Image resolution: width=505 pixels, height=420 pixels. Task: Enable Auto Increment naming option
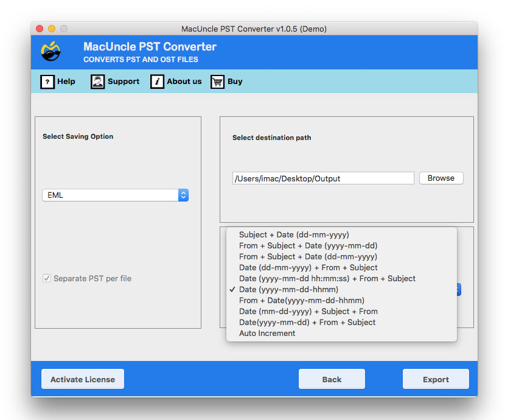pyautogui.click(x=267, y=333)
